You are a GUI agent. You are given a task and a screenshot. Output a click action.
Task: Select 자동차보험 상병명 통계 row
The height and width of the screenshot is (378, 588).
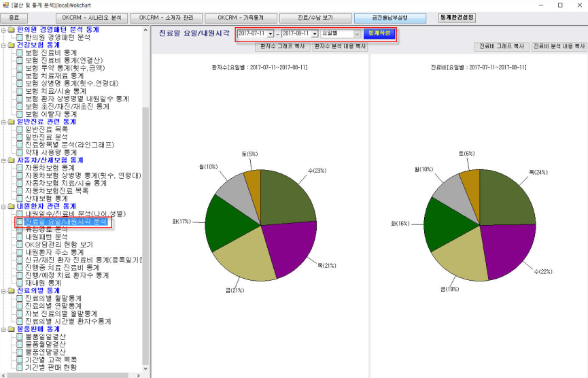point(83,175)
